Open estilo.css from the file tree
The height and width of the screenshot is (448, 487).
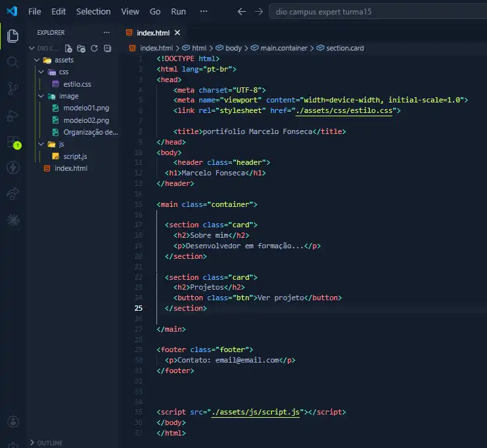point(77,84)
